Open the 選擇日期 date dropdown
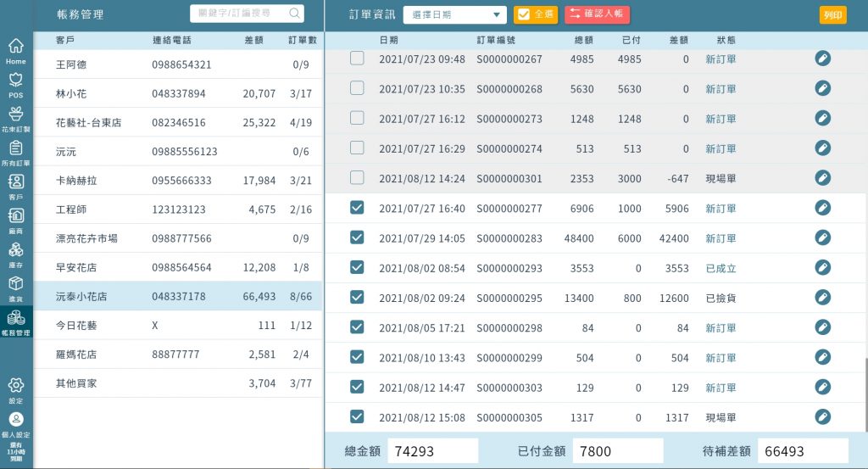Screen dimensions: 868x469 pyautogui.click(x=454, y=15)
